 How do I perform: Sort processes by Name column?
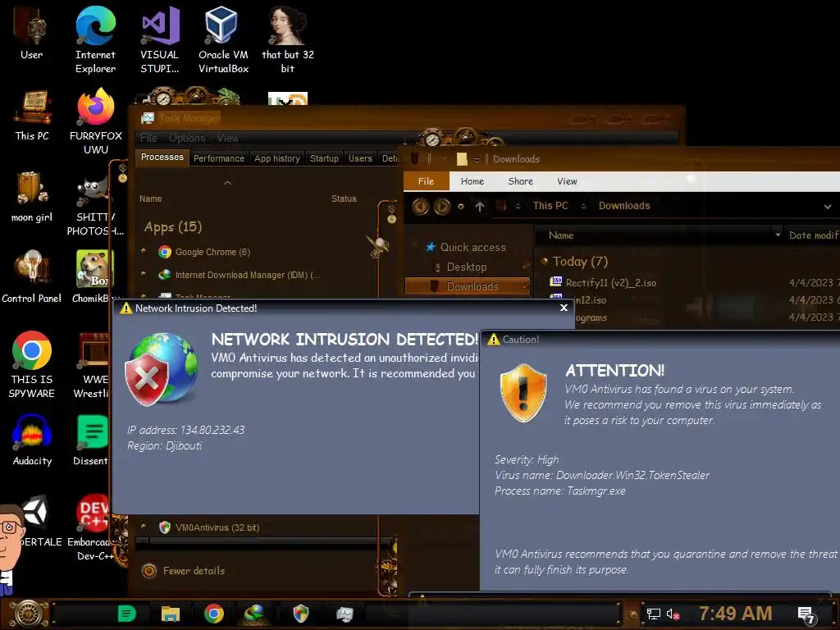(151, 199)
